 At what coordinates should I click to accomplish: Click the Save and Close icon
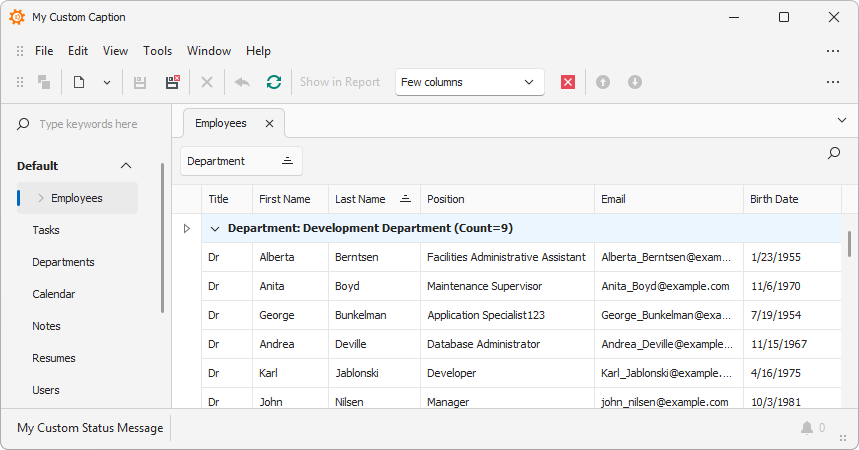[173, 82]
